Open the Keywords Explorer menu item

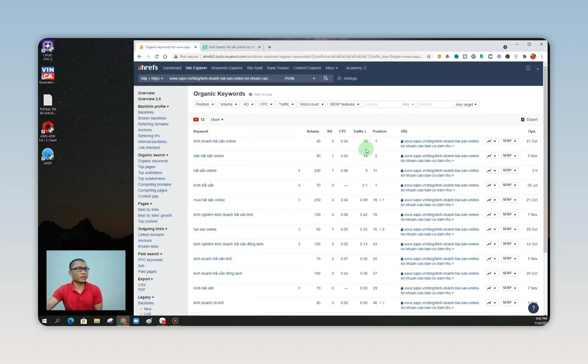click(x=227, y=68)
